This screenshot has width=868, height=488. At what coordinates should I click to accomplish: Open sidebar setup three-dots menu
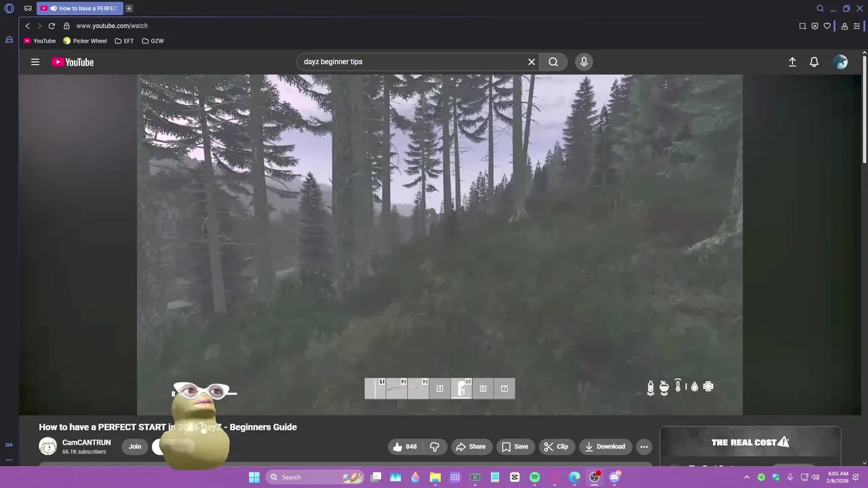coord(9,460)
